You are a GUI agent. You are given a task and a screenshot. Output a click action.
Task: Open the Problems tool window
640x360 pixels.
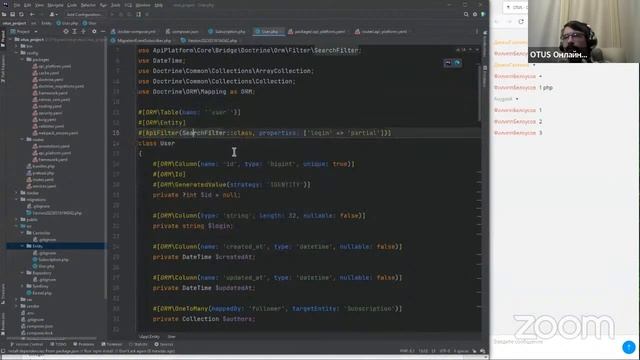(x=84, y=344)
